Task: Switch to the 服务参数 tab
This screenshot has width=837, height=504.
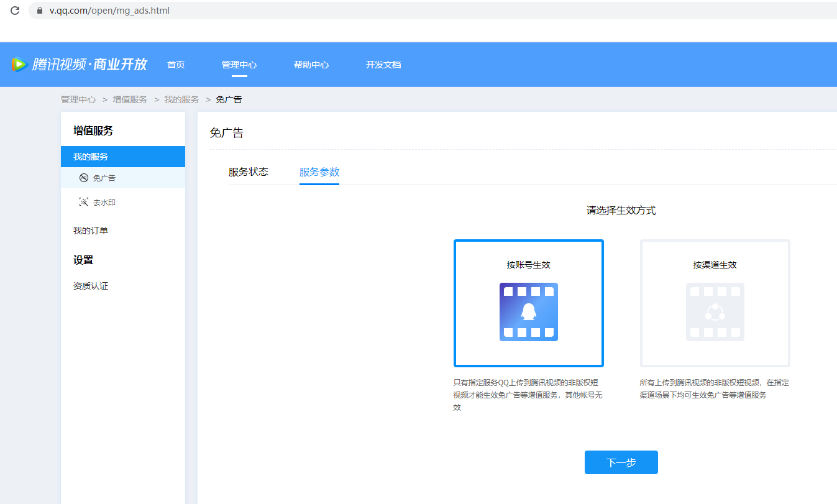Action: point(319,172)
